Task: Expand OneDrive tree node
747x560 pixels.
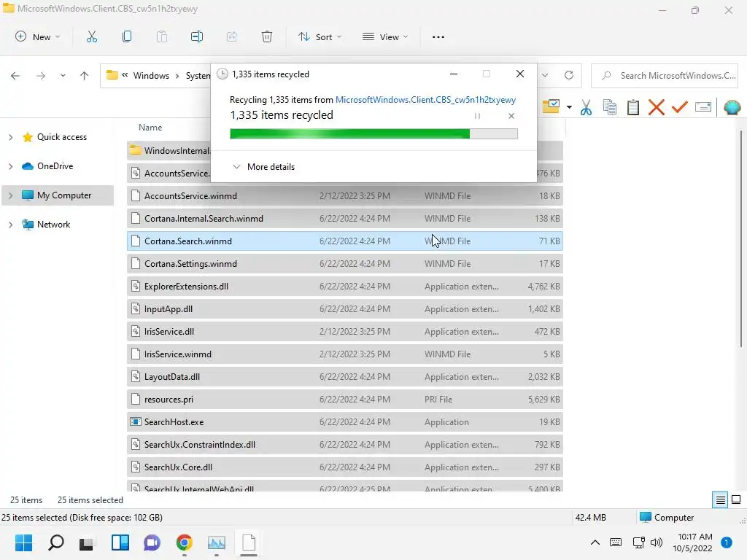Action: 10,166
